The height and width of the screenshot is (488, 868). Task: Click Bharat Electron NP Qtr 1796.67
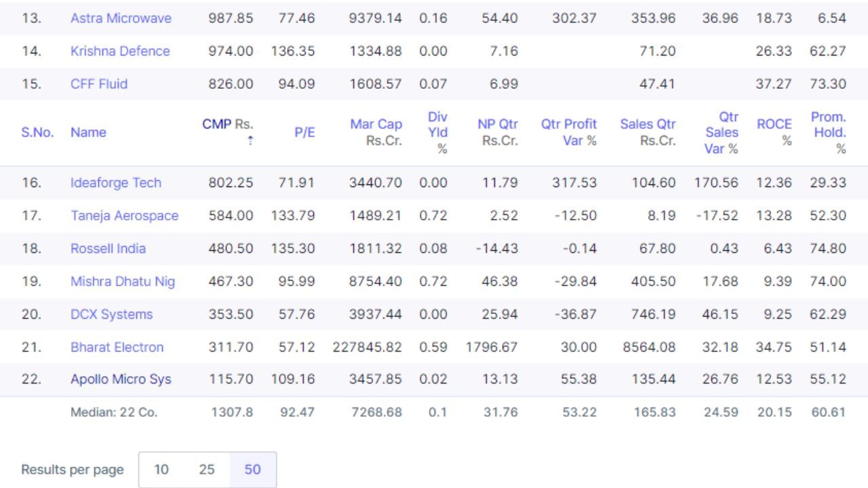pyautogui.click(x=492, y=347)
